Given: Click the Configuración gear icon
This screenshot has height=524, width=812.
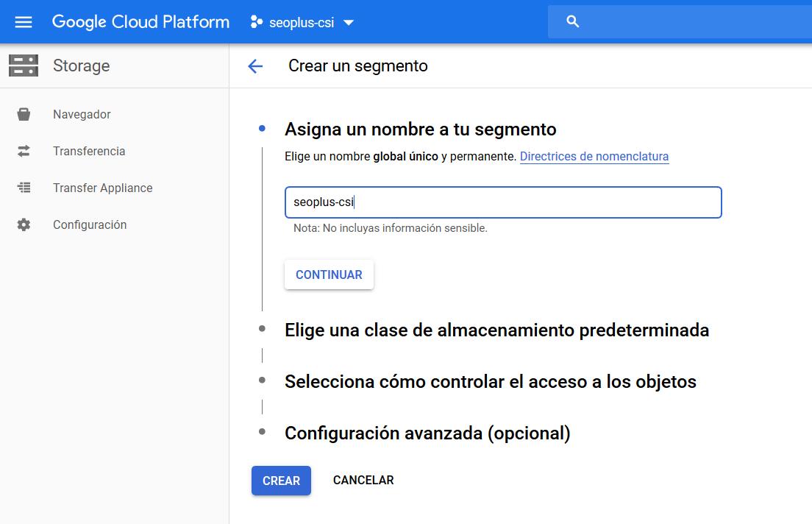Looking at the screenshot, I should 24,224.
